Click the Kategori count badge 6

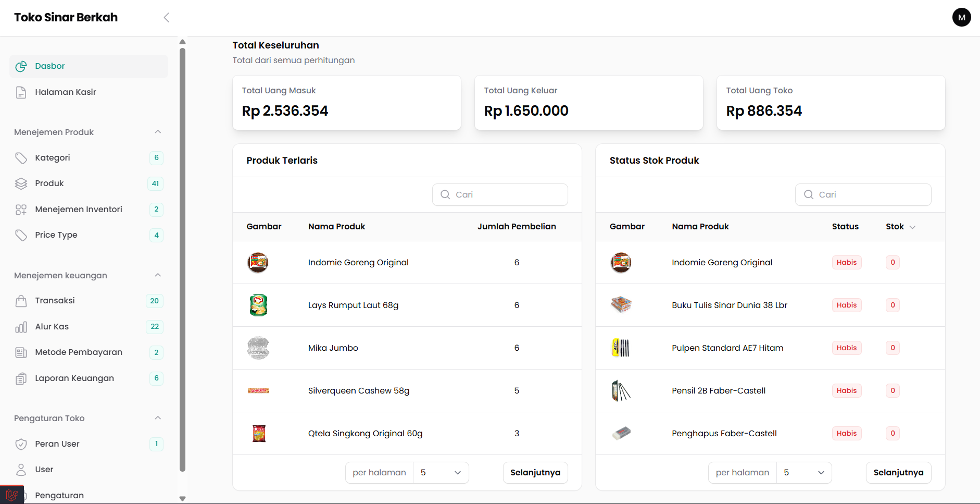(x=156, y=158)
